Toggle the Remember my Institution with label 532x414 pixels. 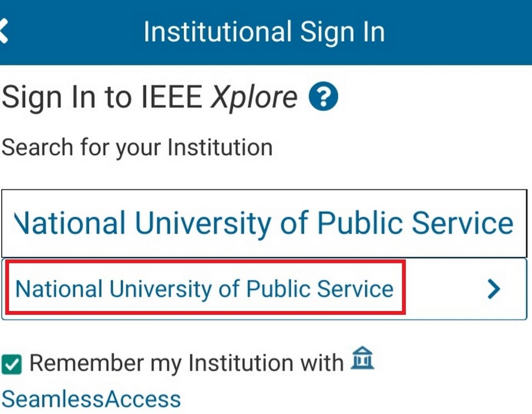coord(186,363)
